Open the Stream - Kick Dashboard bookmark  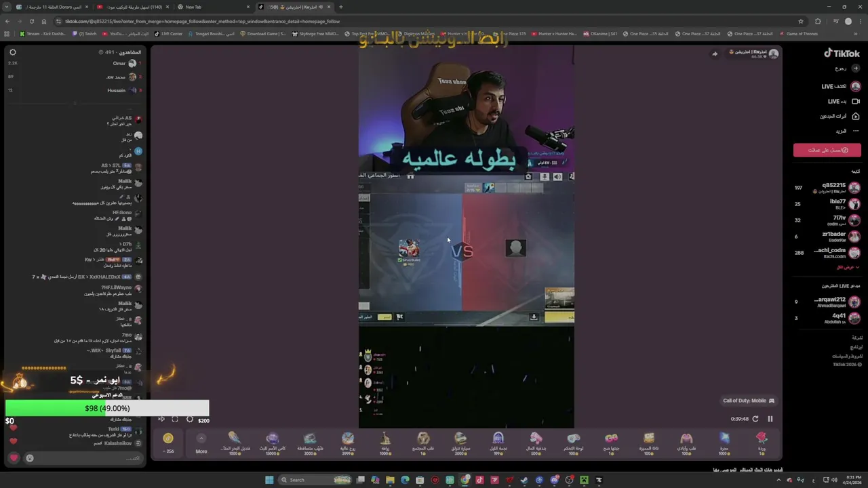(x=43, y=34)
